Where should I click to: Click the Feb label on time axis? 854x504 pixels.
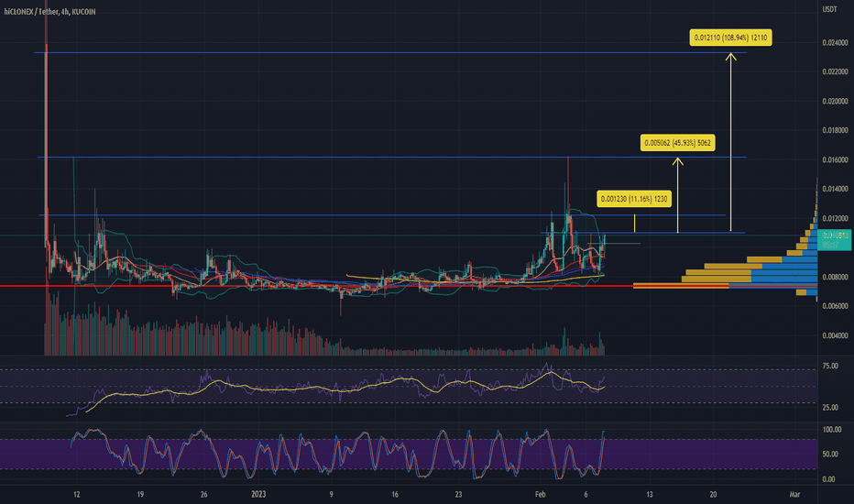(541, 494)
